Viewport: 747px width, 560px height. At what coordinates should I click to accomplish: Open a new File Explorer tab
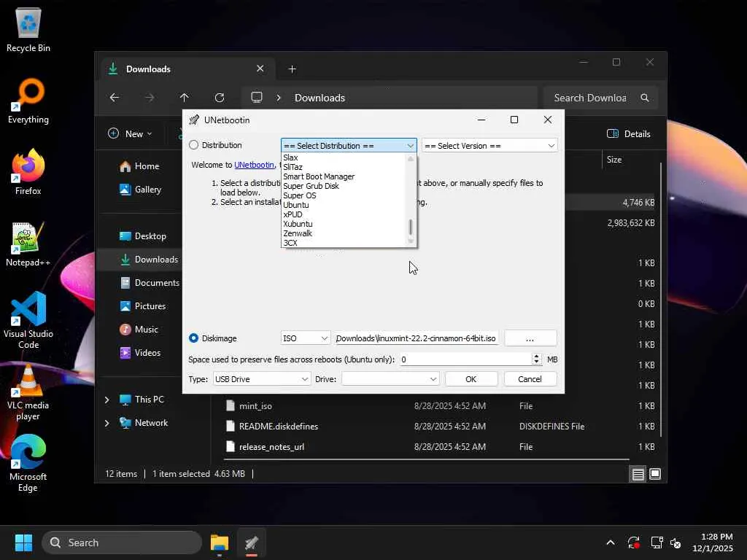[x=292, y=69]
